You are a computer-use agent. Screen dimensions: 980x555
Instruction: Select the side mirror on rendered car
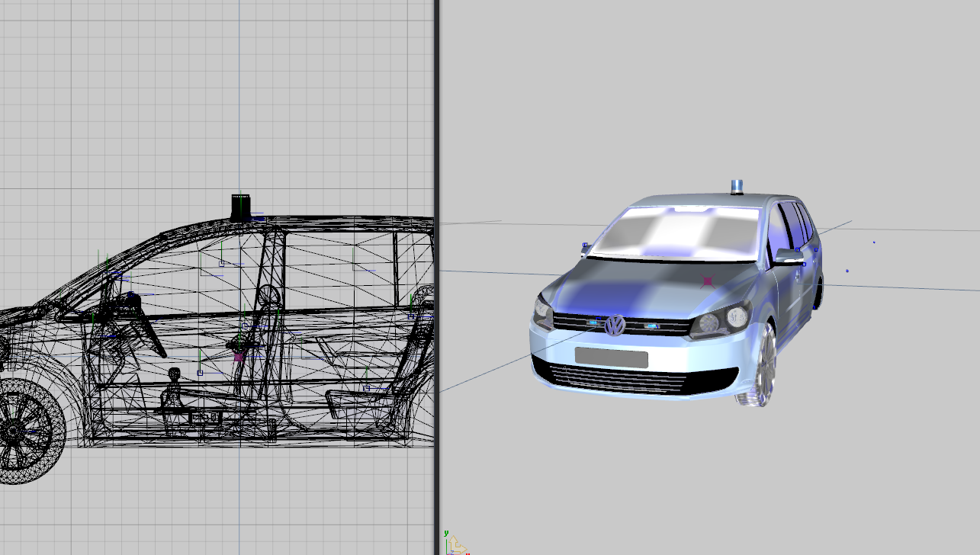point(789,257)
